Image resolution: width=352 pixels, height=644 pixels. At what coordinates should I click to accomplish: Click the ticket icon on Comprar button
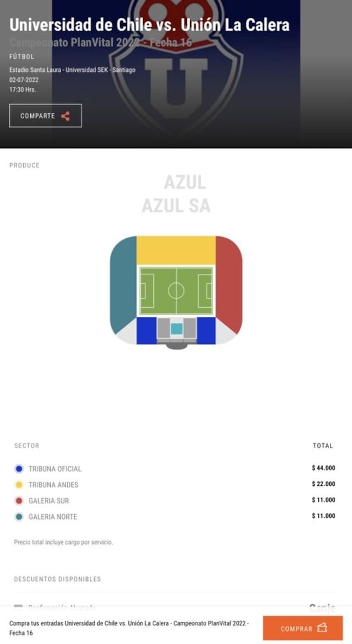click(322, 628)
